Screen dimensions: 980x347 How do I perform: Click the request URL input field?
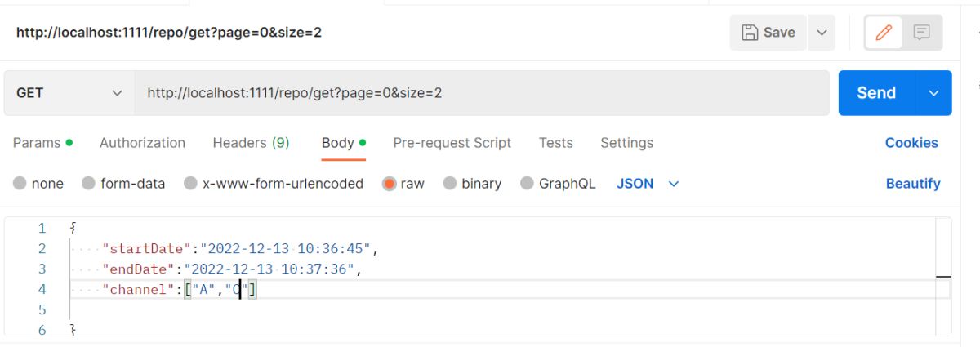click(482, 93)
